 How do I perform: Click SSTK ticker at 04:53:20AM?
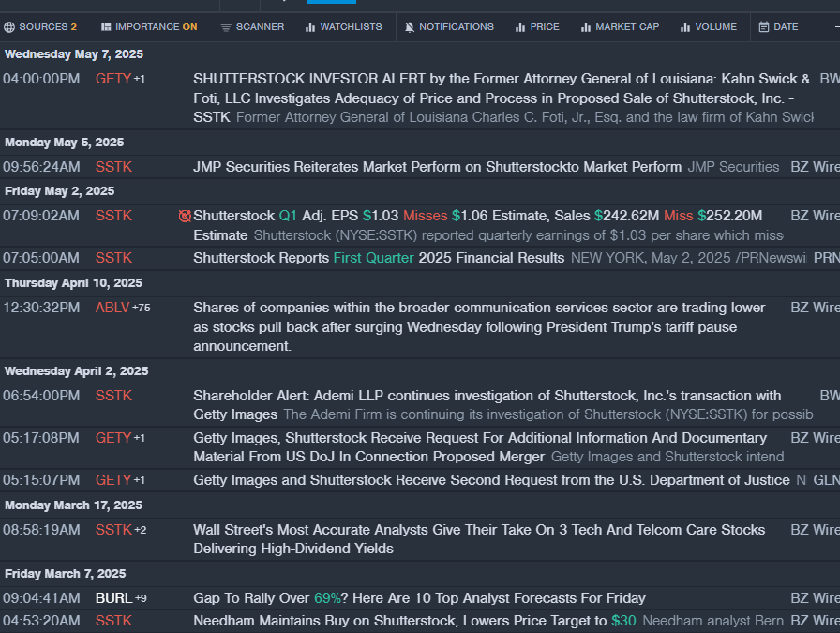tap(113, 621)
